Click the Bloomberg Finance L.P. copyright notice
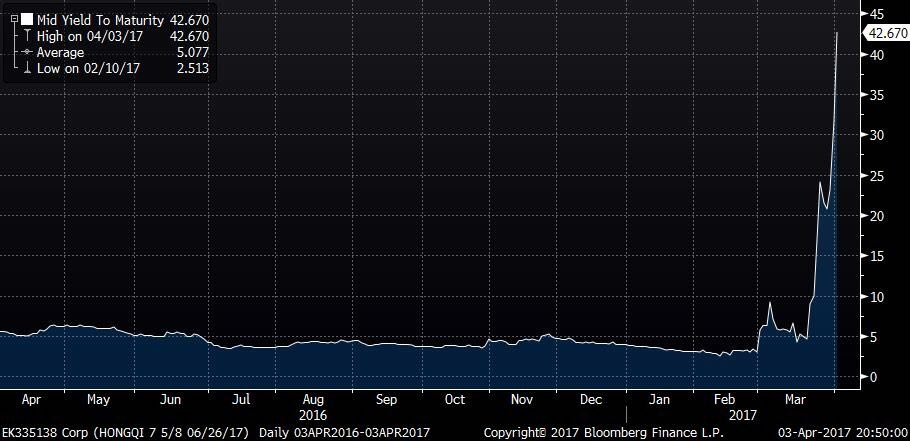 tap(604, 433)
